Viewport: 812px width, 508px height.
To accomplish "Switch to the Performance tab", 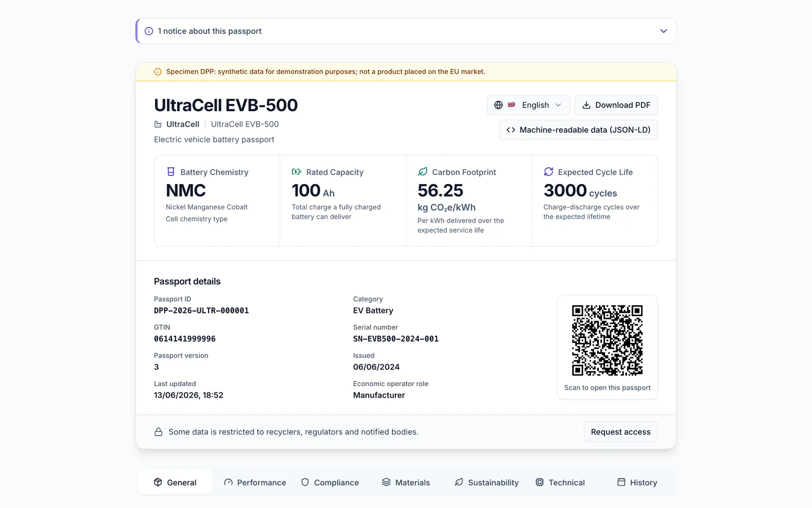I will [255, 483].
